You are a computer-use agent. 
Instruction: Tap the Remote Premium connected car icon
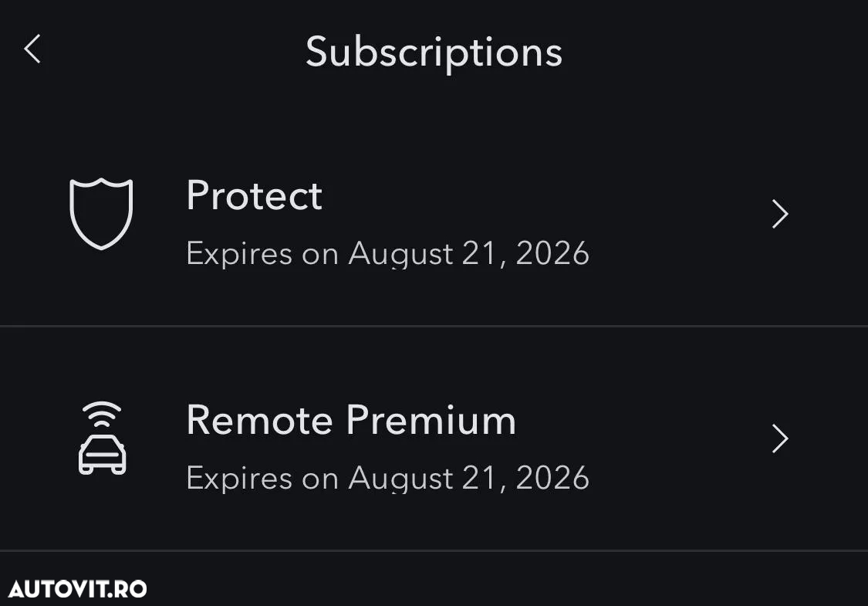102,438
